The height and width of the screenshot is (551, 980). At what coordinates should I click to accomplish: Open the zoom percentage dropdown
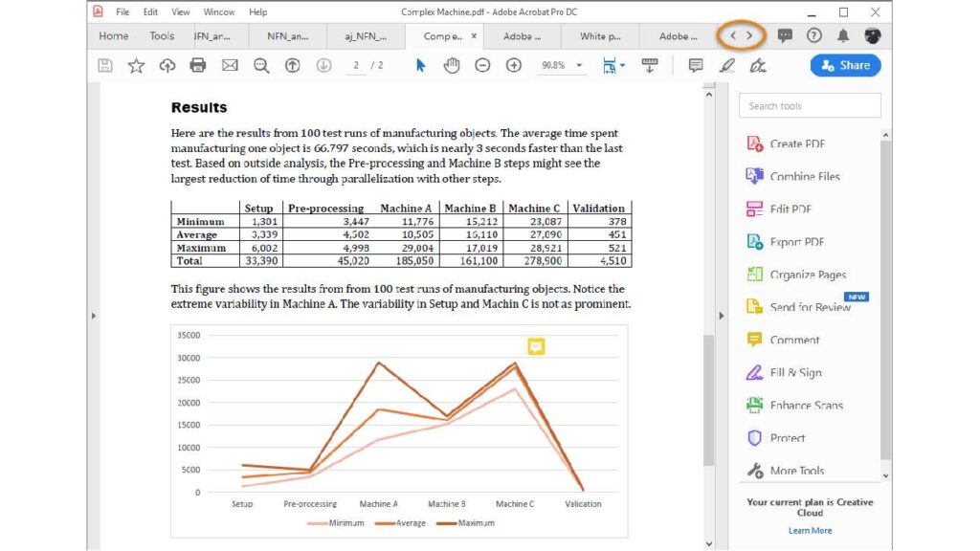click(x=579, y=65)
